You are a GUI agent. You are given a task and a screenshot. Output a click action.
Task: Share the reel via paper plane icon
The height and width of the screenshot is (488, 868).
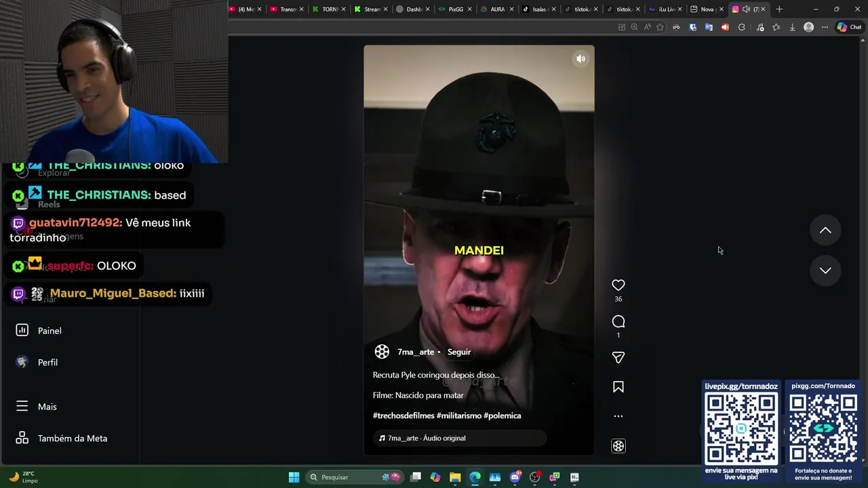(x=618, y=357)
